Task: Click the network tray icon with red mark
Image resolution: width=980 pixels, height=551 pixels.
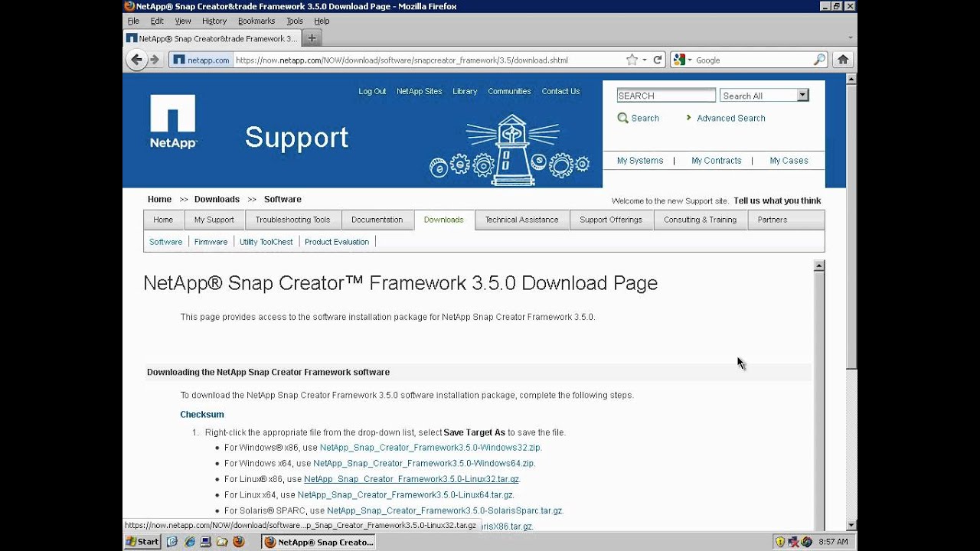Action: coord(794,542)
